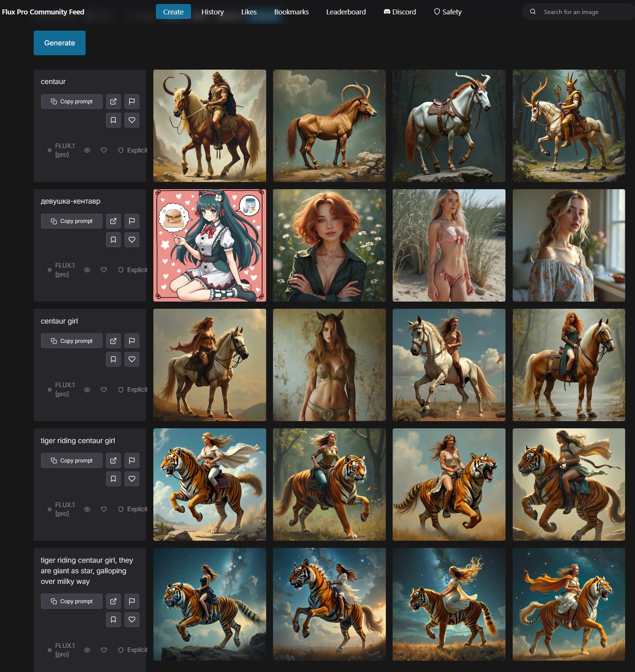
Task: Open the Bookmarks tab
Action: (291, 12)
